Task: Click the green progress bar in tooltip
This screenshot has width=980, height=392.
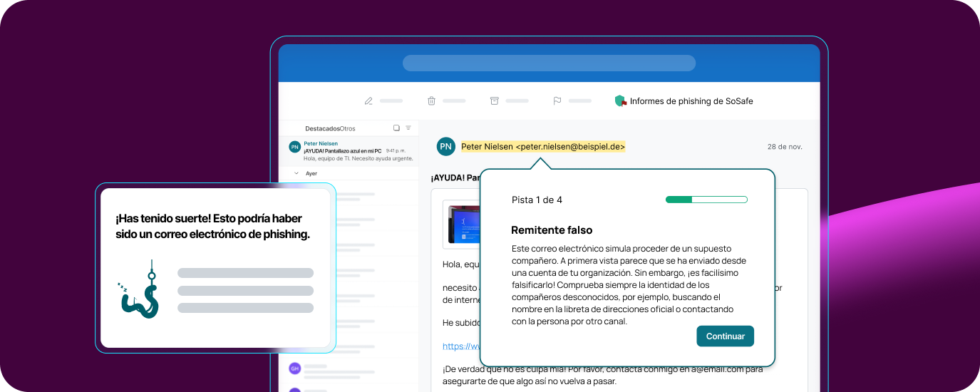Action: [706, 200]
